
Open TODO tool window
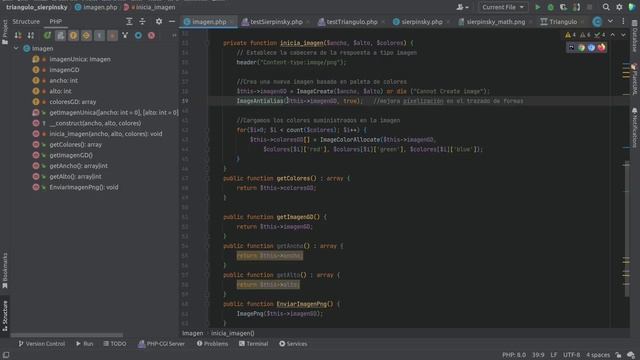pos(115,344)
